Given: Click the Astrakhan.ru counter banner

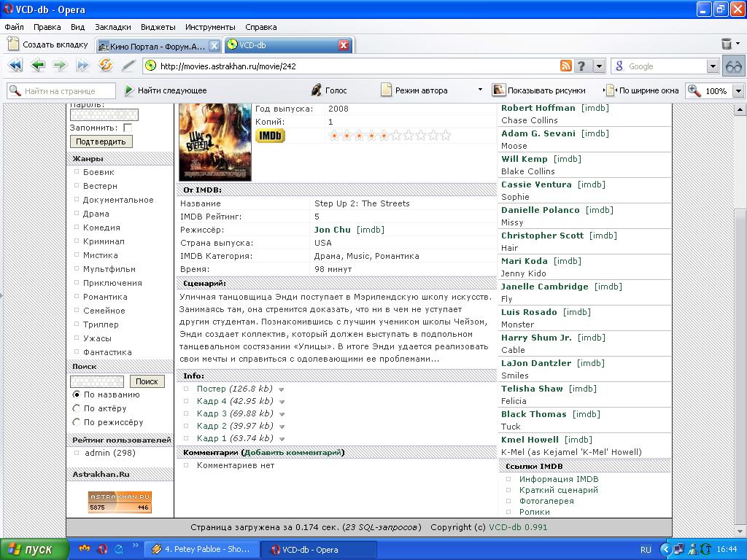Looking at the screenshot, I should coord(120,502).
